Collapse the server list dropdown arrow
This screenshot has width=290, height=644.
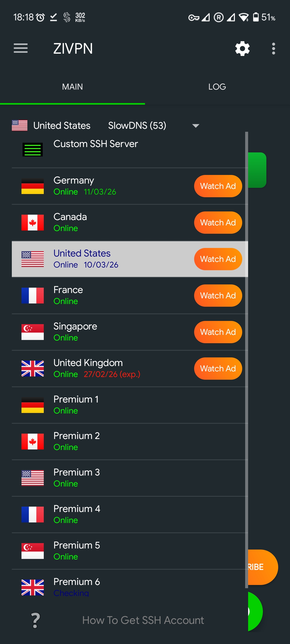pos(196,126)
